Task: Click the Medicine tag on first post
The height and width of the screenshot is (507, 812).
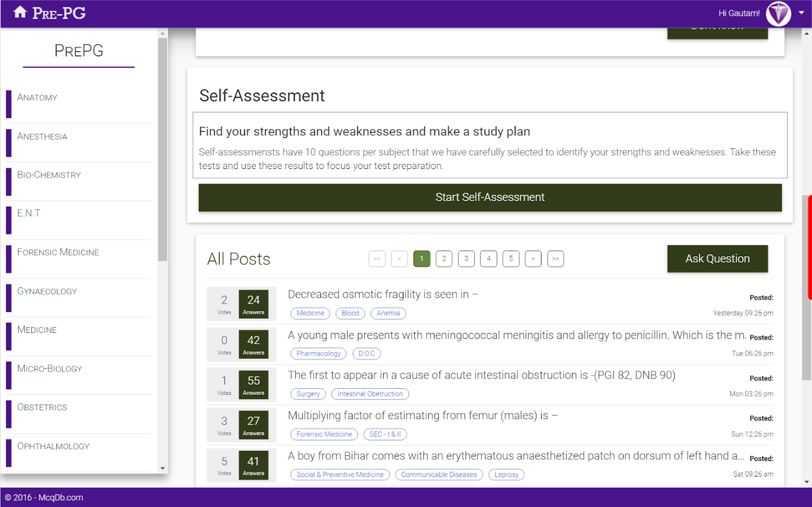Action: (310, 313)
